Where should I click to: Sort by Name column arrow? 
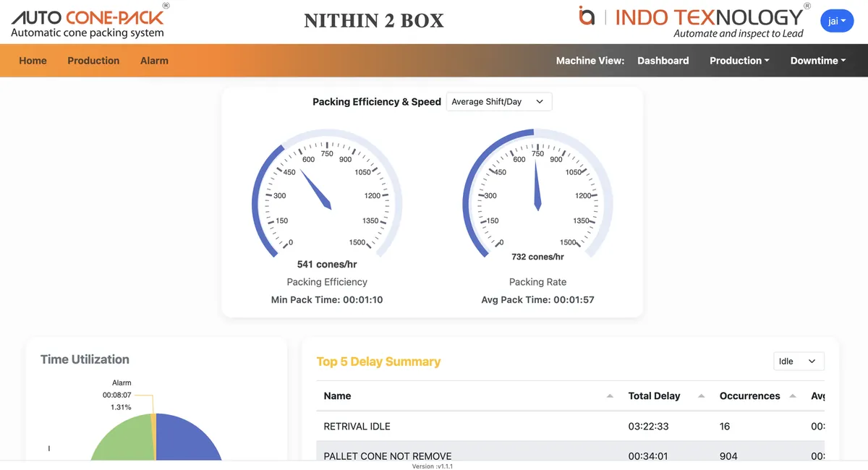click(x=610, y=396)
